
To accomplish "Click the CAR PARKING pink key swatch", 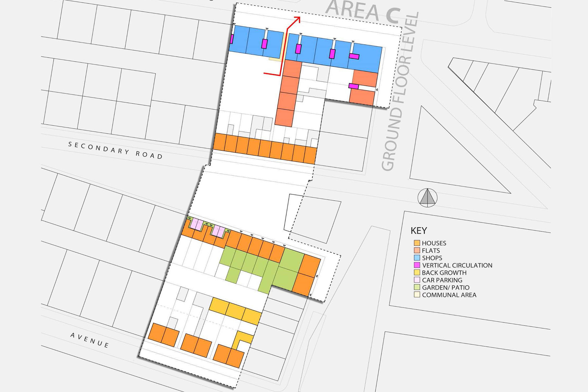I will (417, 280).
